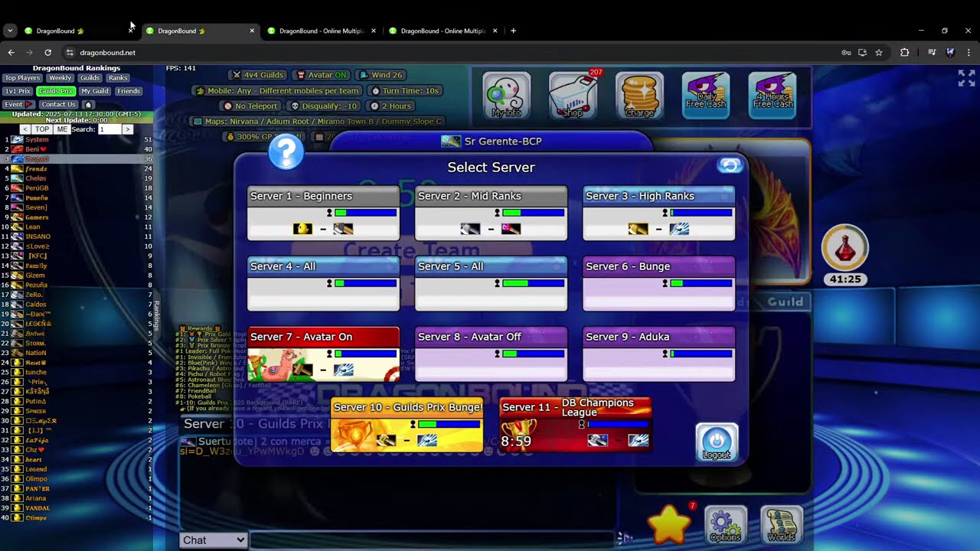Switch to third DragonBound Online browser tab
Viewport: 980px width, 551px height.
click(322, 31)
